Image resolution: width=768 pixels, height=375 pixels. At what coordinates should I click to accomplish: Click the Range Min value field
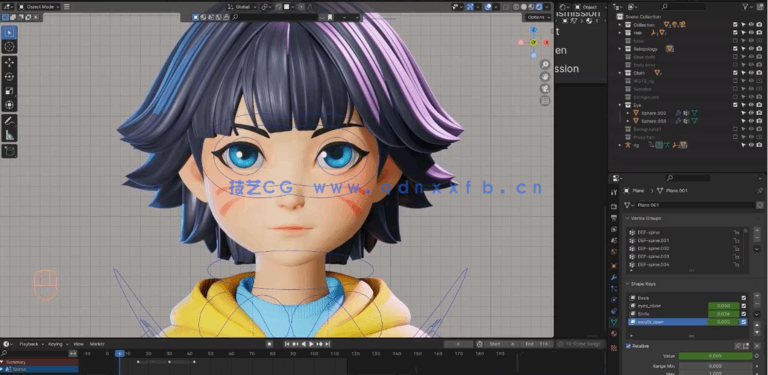coord(715,366)
